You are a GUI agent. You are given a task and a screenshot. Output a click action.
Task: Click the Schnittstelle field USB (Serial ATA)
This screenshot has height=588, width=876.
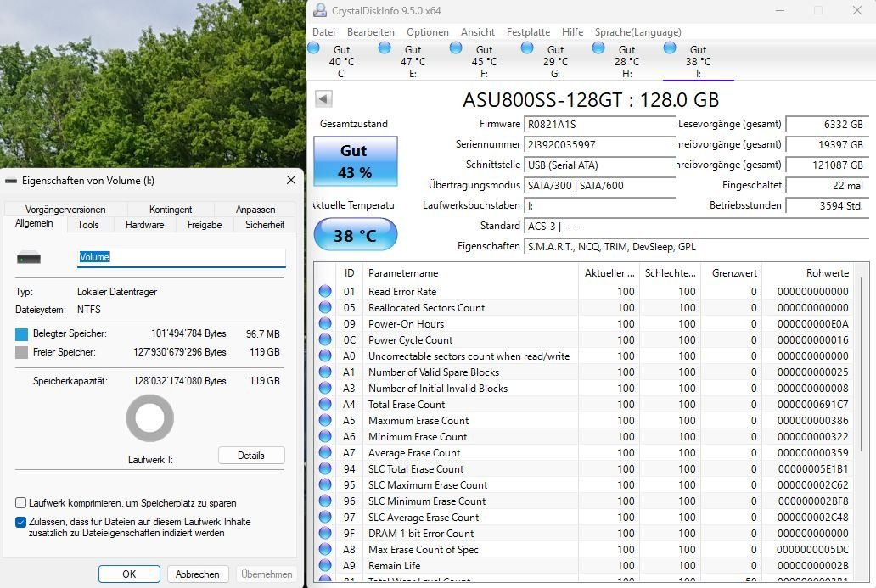(x=599, y=165)
